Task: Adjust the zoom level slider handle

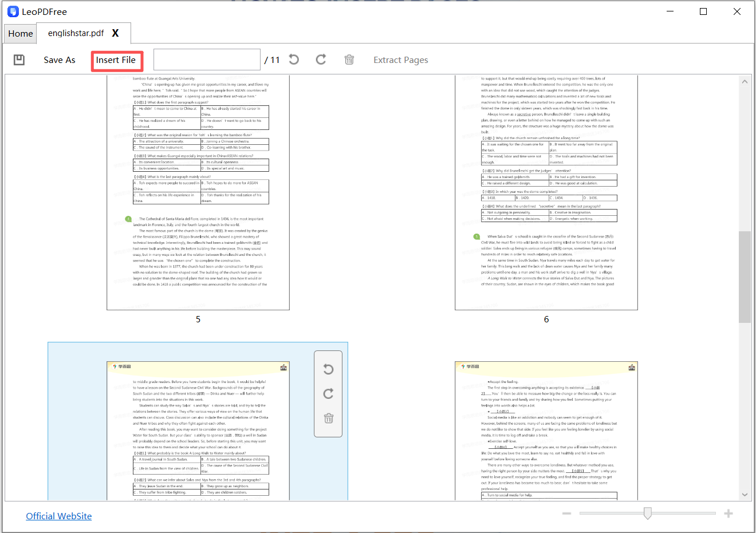Action: pos(647,514)
